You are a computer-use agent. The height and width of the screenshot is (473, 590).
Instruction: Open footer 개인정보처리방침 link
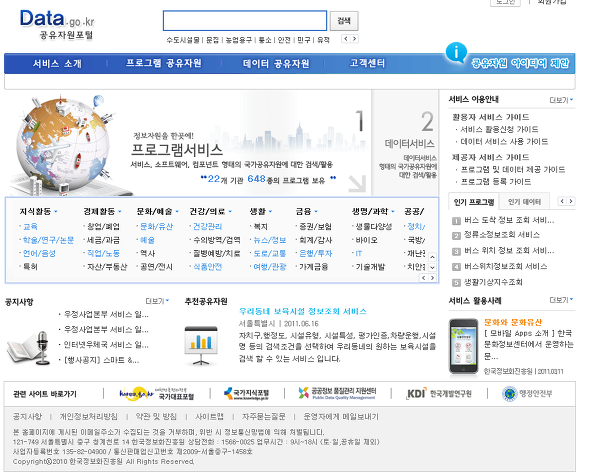(88, 417)
